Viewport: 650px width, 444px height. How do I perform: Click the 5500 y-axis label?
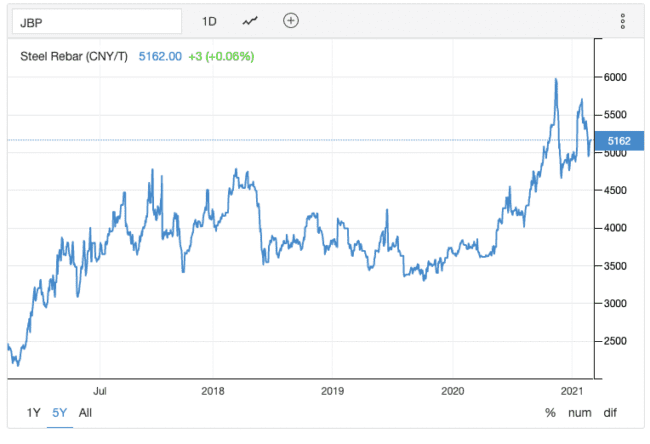[x=615, y=115]
